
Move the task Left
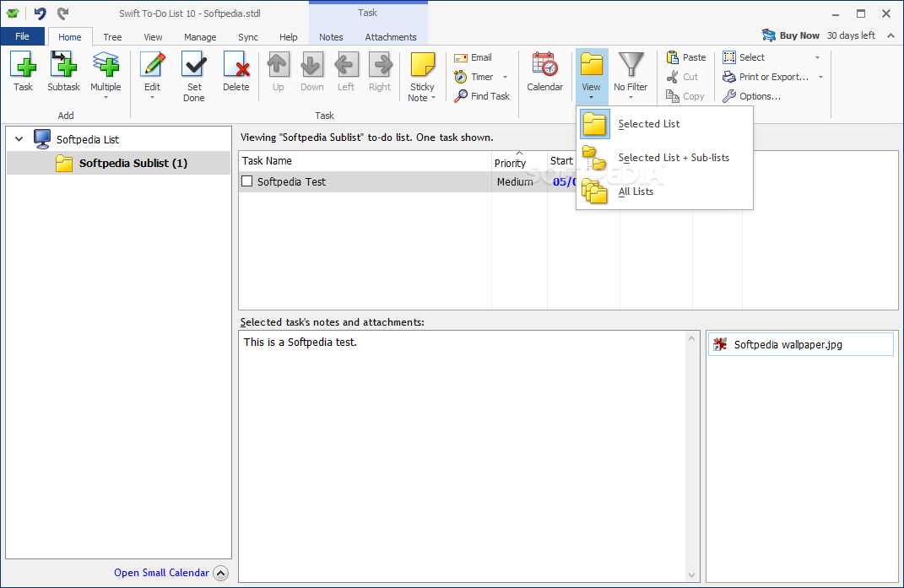[x=346, y=72]
